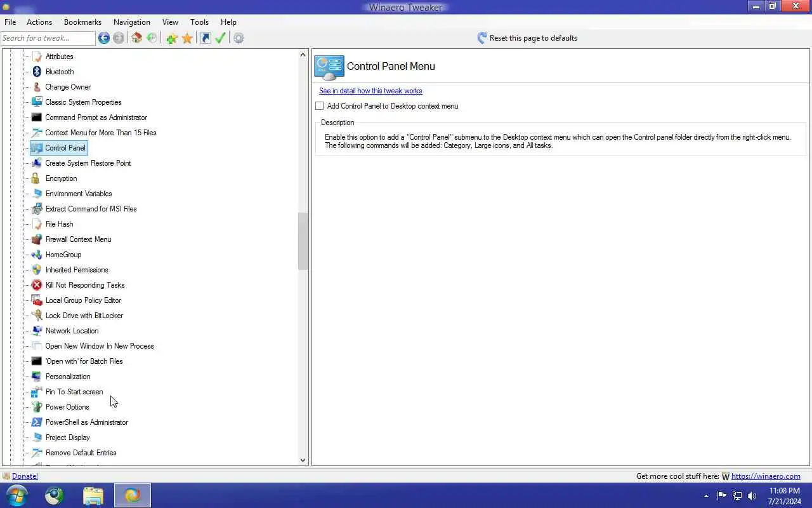Open the Help menu
The height and width of the screenshot is (508, 812).
[x=228, y=22]
